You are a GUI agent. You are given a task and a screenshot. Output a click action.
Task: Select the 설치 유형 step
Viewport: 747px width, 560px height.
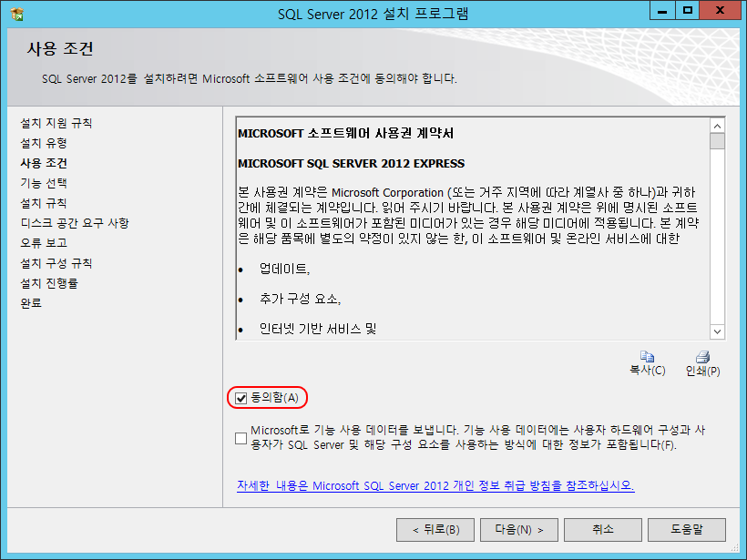coord(44,143)
